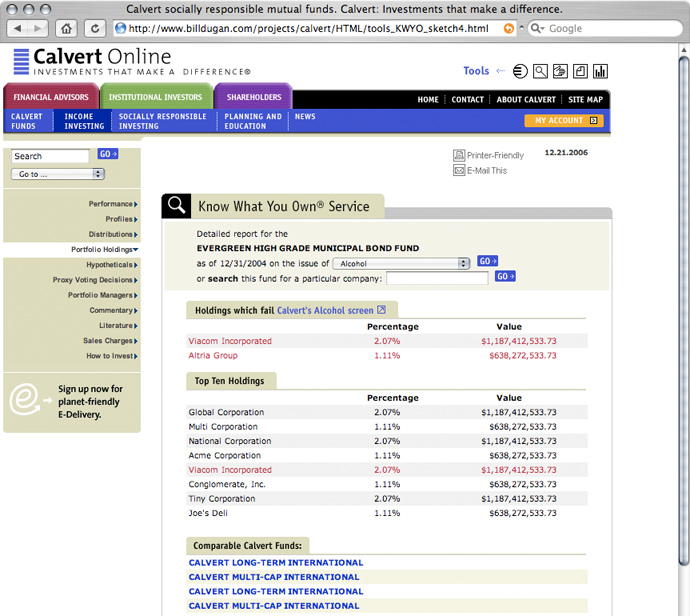690x616 pixels.
Task: Expand Commentary sidebar item
Action: [x=114, y=311]
